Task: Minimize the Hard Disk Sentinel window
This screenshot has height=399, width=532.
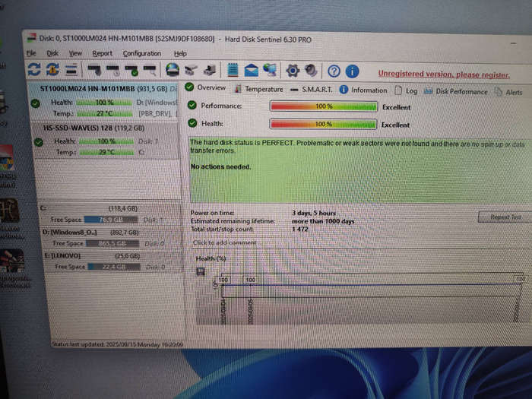Action: [513, 43]
